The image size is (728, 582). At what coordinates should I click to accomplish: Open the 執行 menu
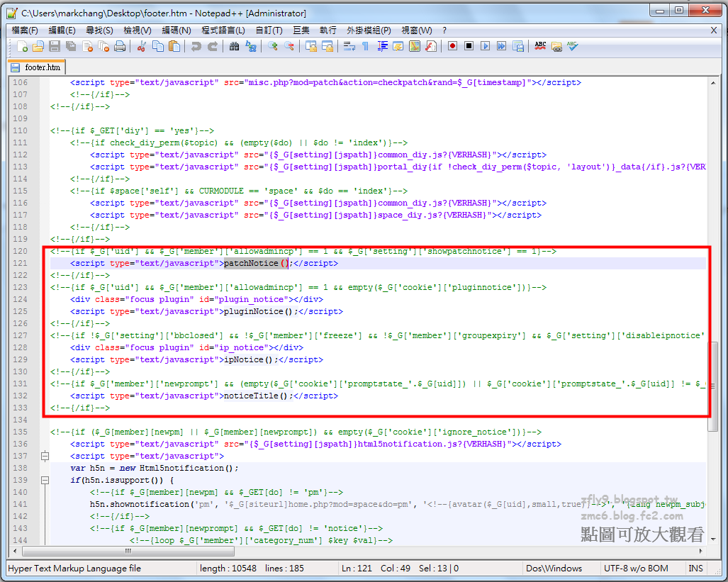point(327,30)
